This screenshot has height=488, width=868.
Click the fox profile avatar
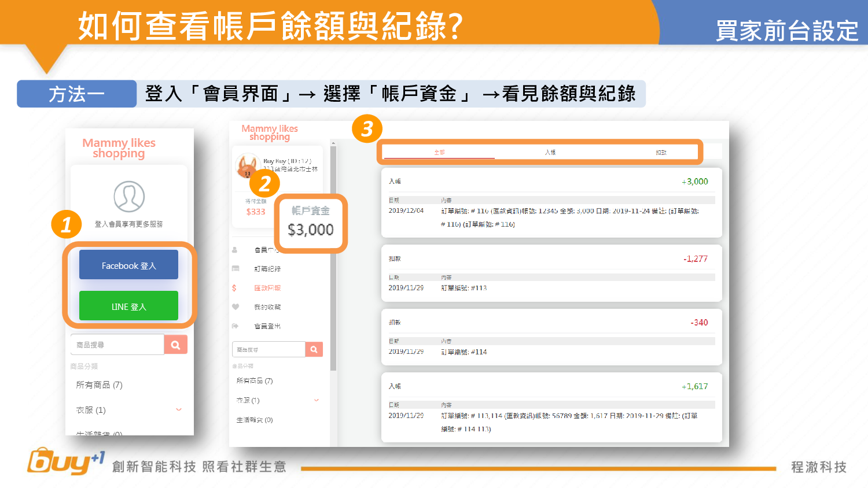point(247,166)
